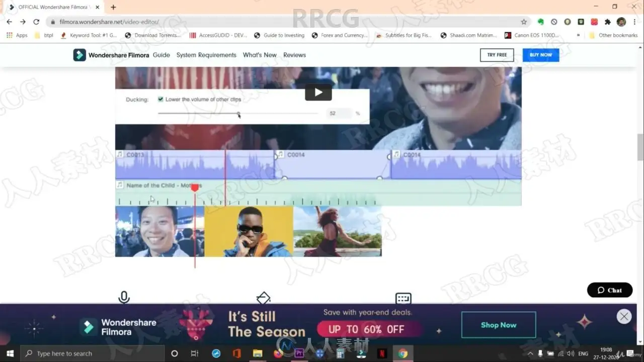Open the taskbar clock and date

pyautogui.click(x=606, y=353)
